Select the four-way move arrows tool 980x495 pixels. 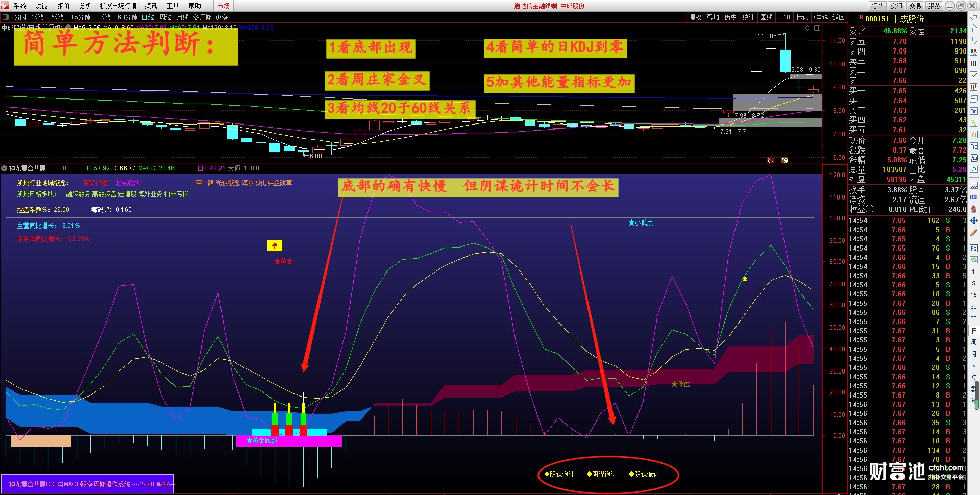974,220
